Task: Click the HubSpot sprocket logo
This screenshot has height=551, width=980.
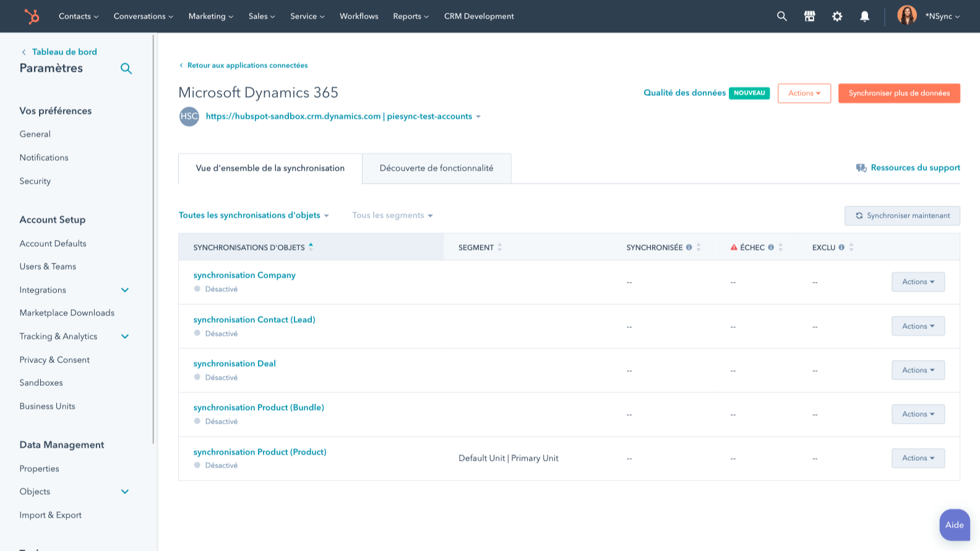Action: pos(32,16)
